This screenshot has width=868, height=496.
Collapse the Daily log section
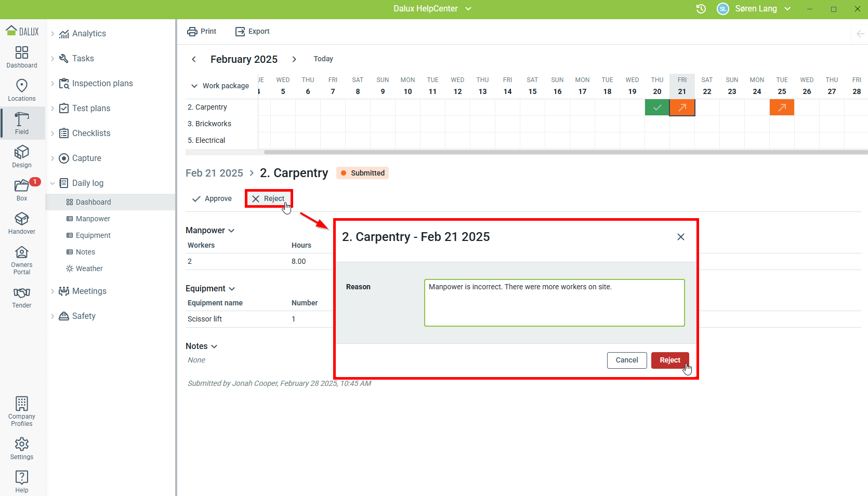coord(52,183)
